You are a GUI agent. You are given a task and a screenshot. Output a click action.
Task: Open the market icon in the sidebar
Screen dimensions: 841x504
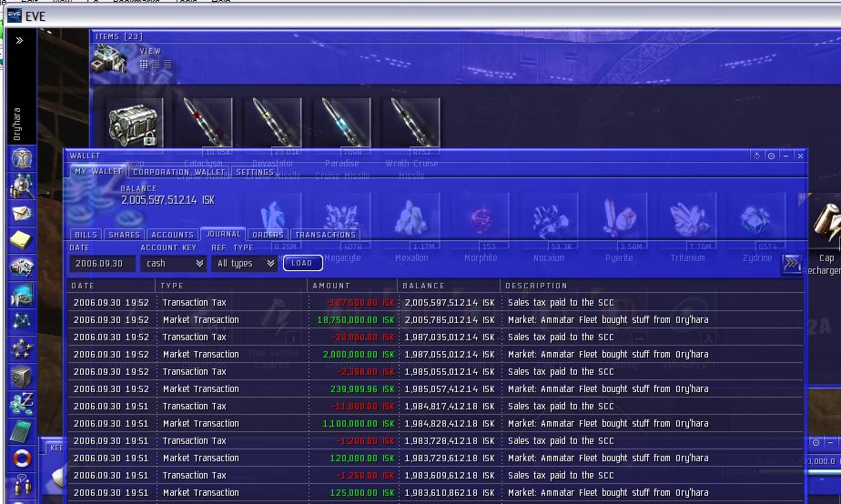click(x=22, y=295)
